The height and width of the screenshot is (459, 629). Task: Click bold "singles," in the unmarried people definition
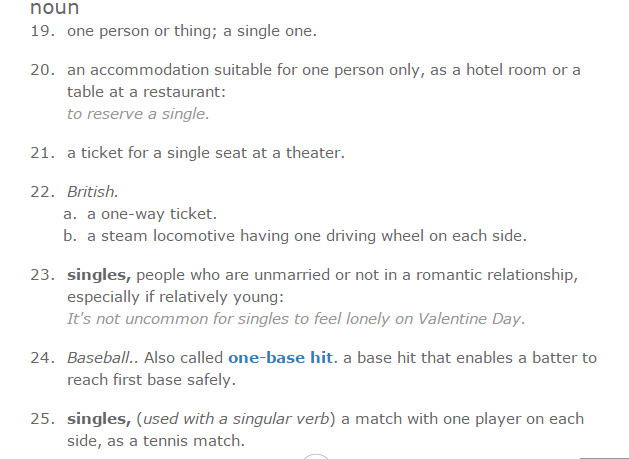tap(99, 275)
